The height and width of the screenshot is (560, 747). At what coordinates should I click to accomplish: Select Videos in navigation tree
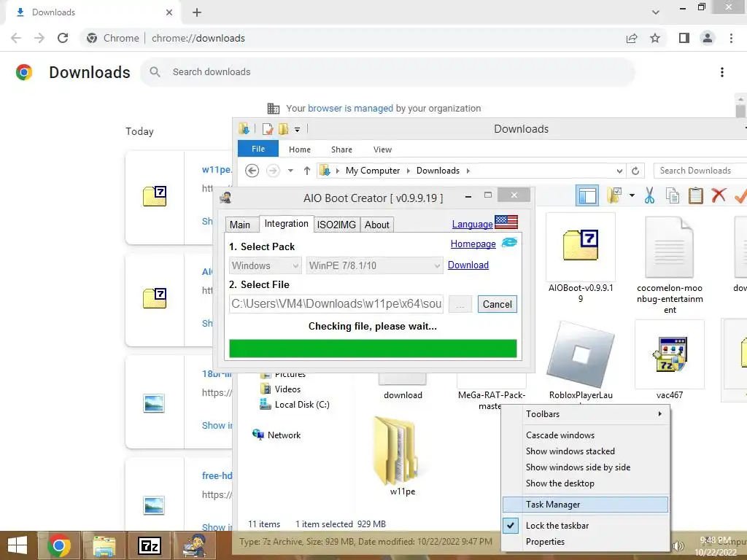click(280, 389)
